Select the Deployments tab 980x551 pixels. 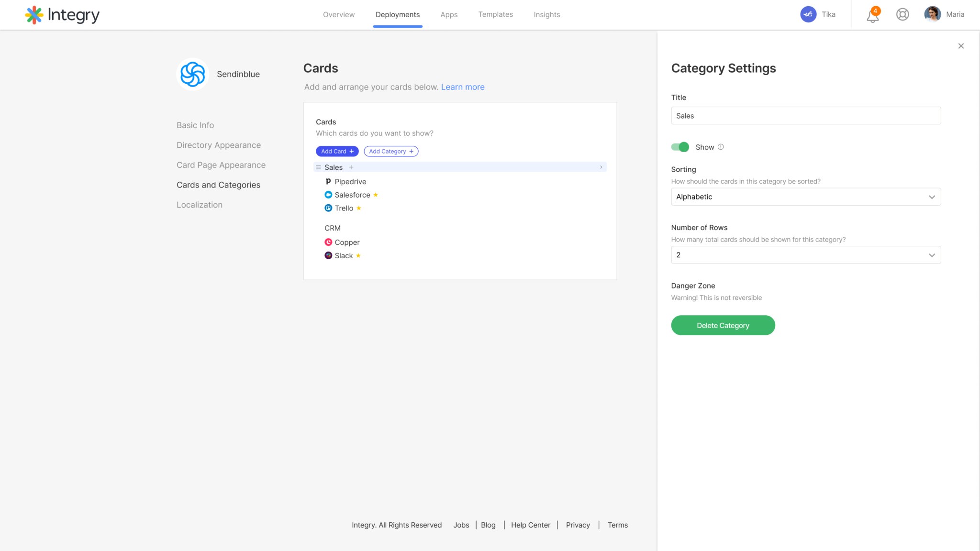point(398,15)
